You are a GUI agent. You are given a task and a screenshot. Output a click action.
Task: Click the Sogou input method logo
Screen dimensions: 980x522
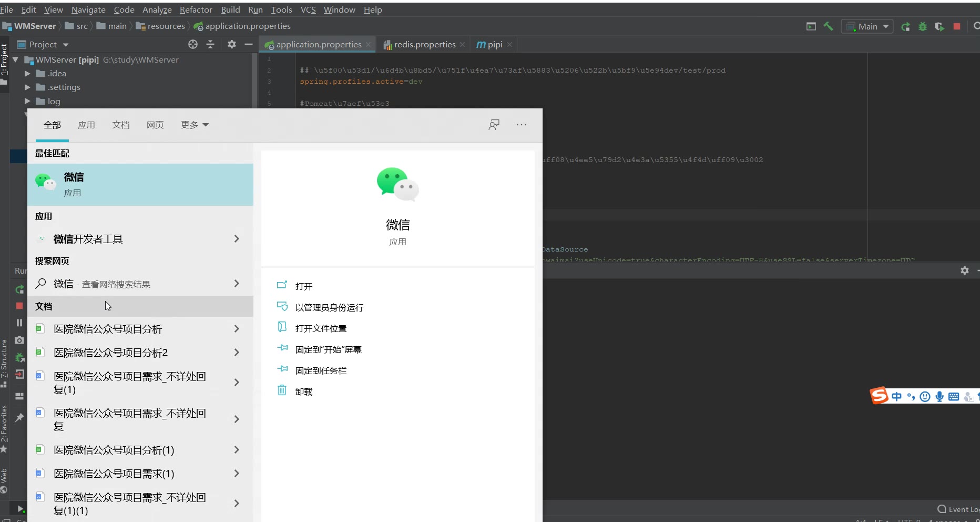(879, 395)
